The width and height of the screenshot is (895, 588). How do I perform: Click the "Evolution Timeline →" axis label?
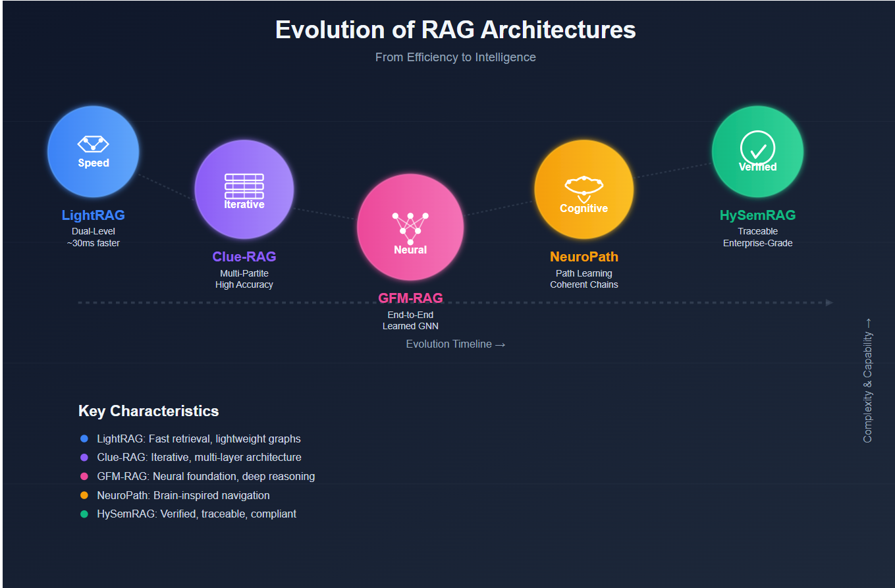tap(455, 344)
